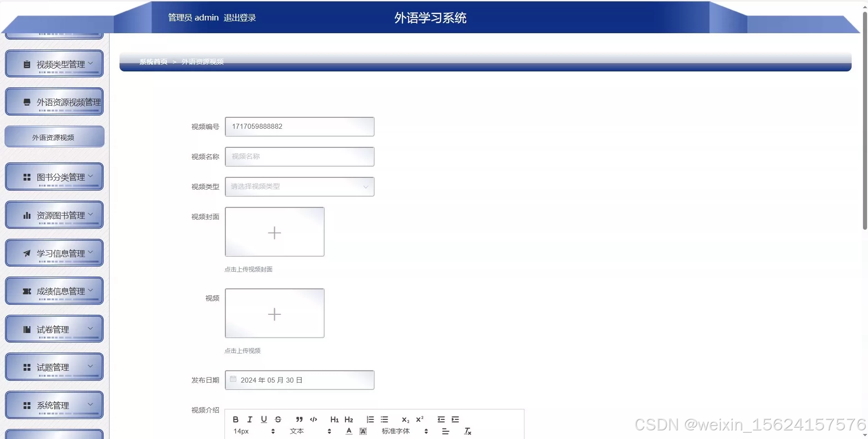Click the paper plane icon of 学习信息管理
Viewport: 868px width, 439px height.
[x=27, y=253]
